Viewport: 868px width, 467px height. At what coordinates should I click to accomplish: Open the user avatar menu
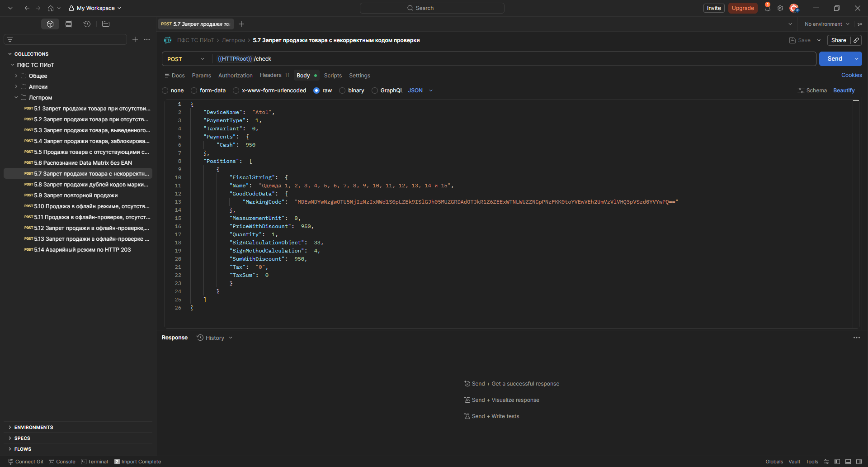(794, 8)
